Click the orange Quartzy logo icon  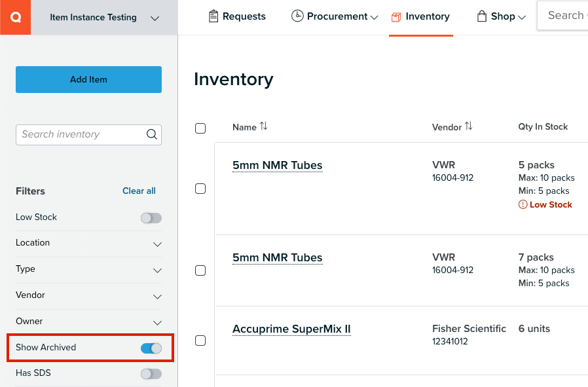point(15,17)
